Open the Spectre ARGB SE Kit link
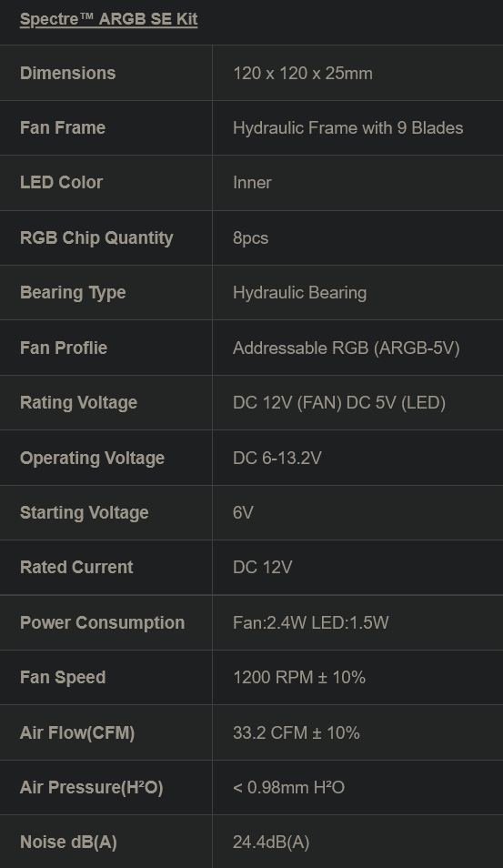 [x=108, y=19]
